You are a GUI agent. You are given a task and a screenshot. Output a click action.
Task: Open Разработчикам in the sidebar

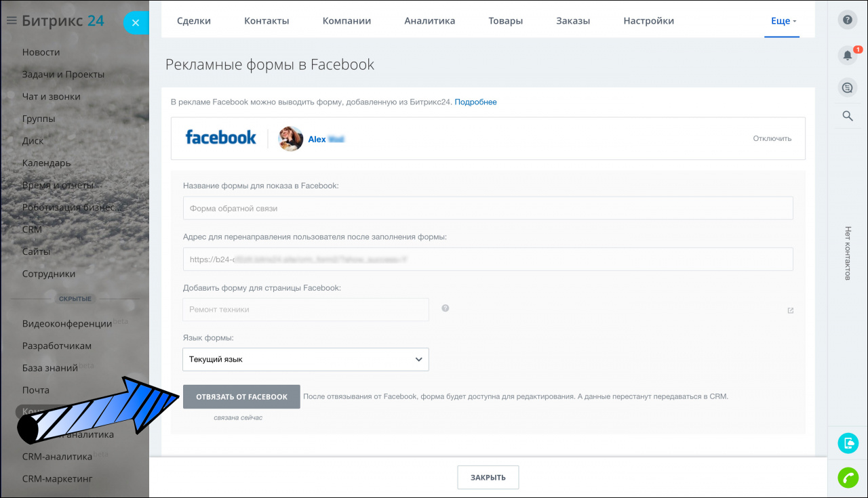click(57, 346)
